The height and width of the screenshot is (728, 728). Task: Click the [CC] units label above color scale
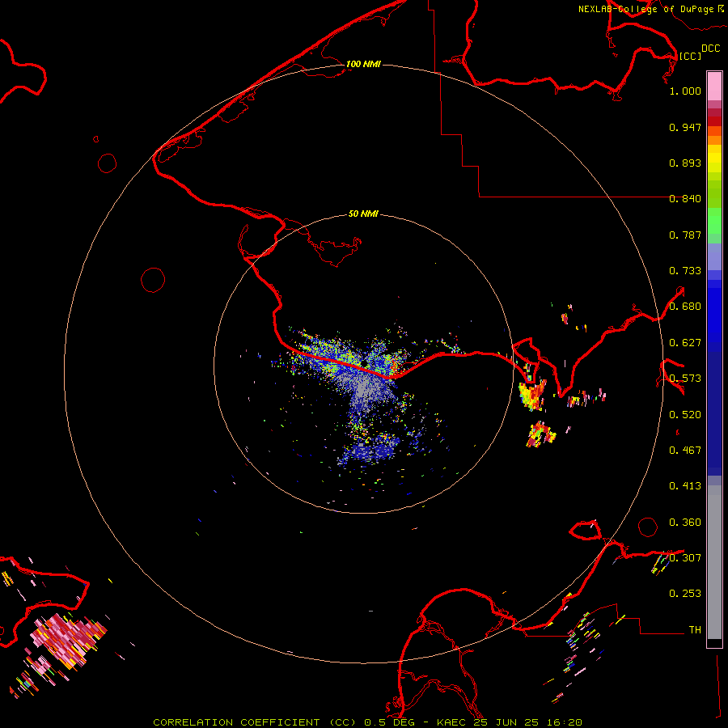tap(690, 56)
